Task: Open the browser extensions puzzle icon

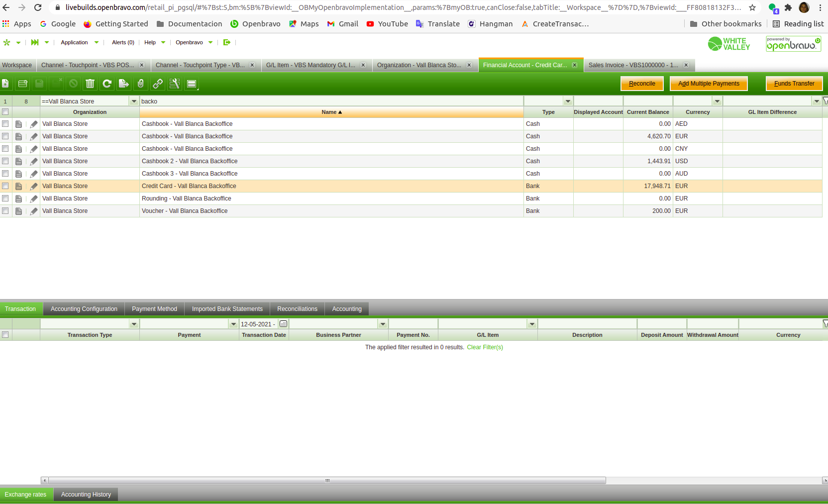Action: pyautogui.click(x=788, y=7)
